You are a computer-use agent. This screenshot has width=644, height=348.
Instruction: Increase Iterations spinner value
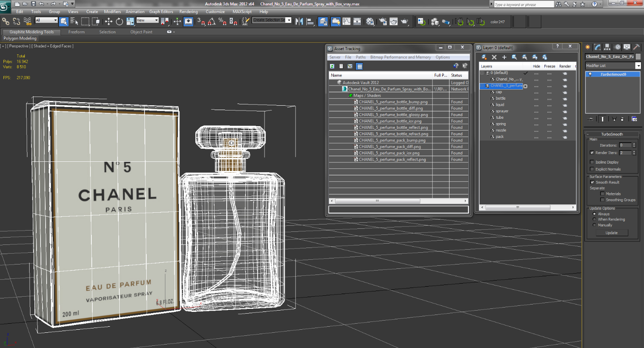[x=634, y=144]
